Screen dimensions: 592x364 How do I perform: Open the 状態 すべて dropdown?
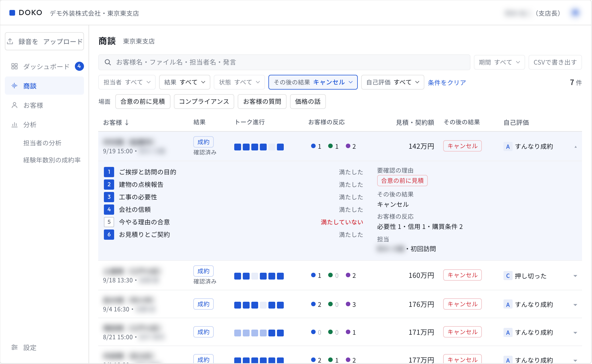pos(239,82)
